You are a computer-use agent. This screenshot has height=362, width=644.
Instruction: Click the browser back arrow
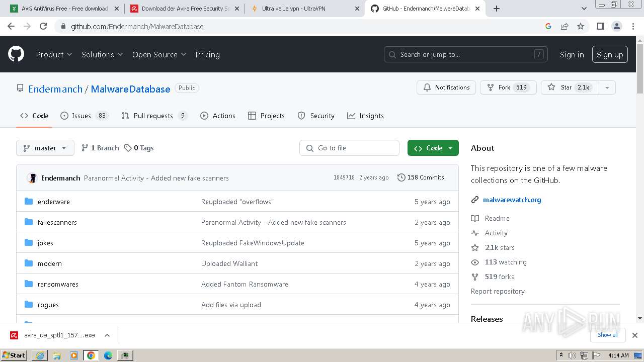click(x=11, y=26)
